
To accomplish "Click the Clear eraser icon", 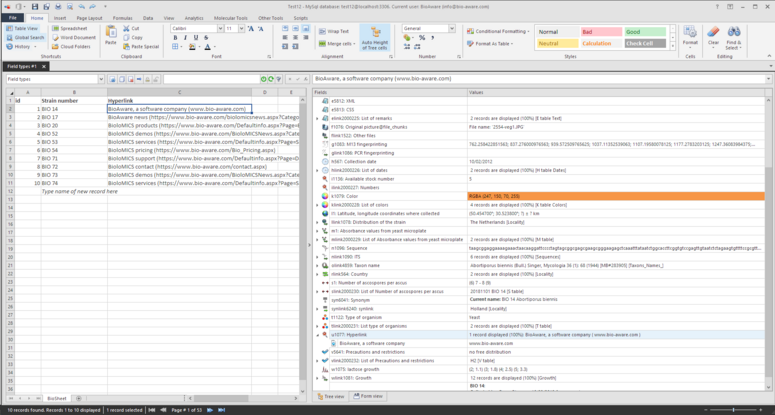I will point(713,32).
